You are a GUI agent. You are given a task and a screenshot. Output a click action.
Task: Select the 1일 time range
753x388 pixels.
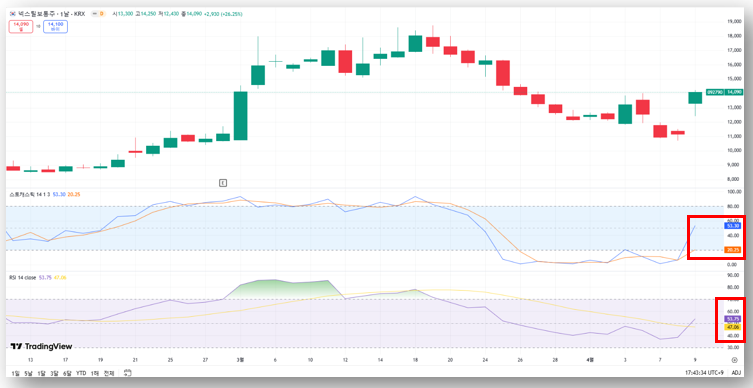pos(15,373)
